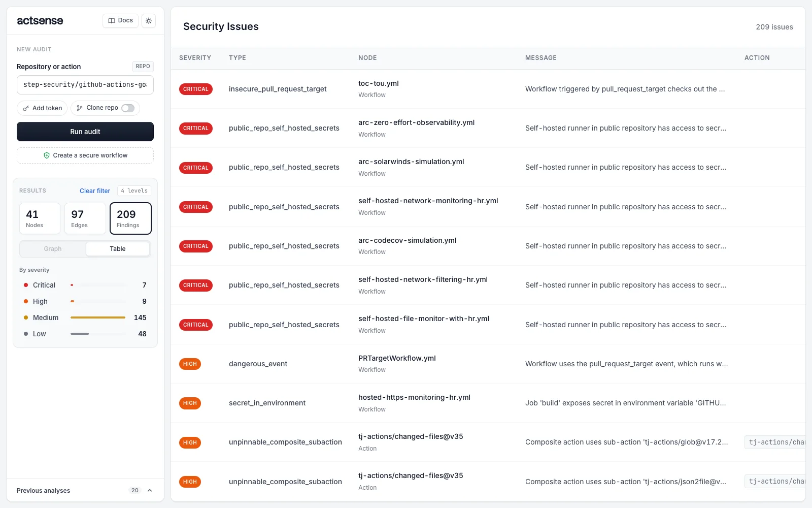This screenshot has width=812, height=508.
Task: Click the Medium severity progress bar
Action: pos(98,317)
